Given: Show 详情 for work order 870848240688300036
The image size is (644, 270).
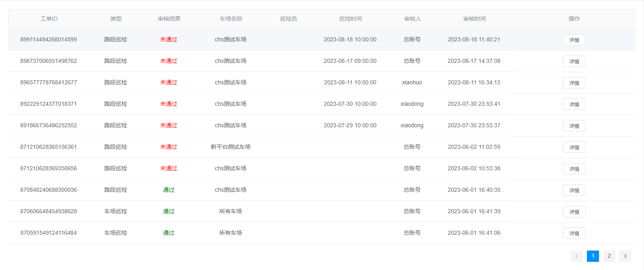Looking at the screenshot, I should pyautogui.click(x=574, y=190).
